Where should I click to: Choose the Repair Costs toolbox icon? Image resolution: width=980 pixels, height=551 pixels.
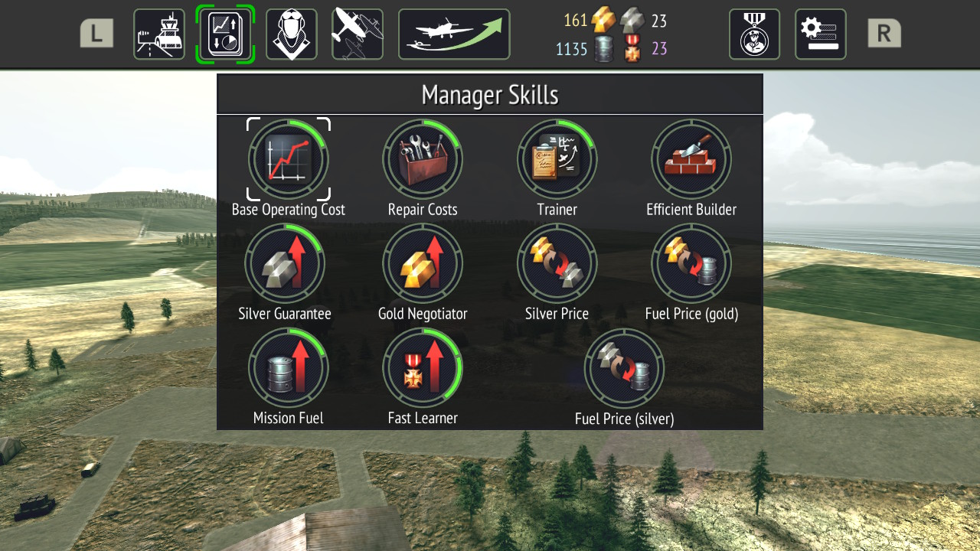(x=423, y=159)
